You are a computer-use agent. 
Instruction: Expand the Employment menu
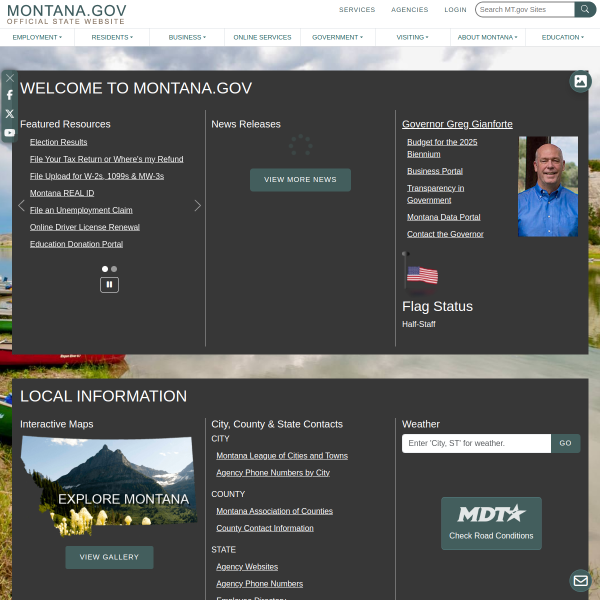pyautogui.click(x=37, y=38)
